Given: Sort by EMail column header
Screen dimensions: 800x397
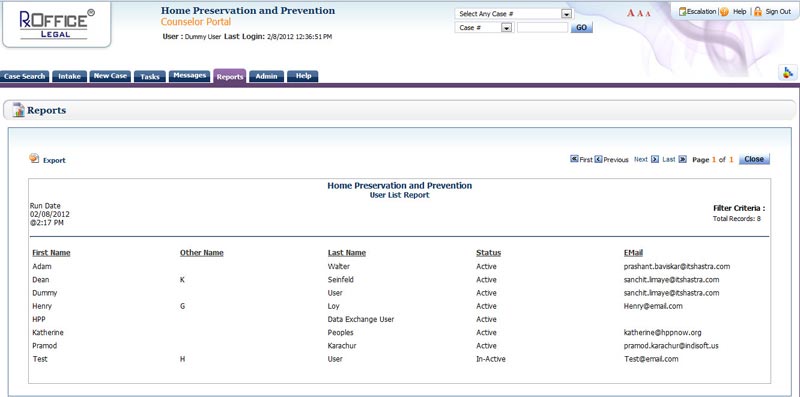Looking at the screenshot, I should coord(633,253).
